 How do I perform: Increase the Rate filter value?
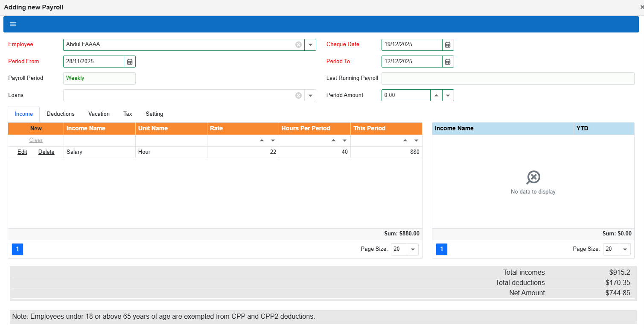coord(262,141)
